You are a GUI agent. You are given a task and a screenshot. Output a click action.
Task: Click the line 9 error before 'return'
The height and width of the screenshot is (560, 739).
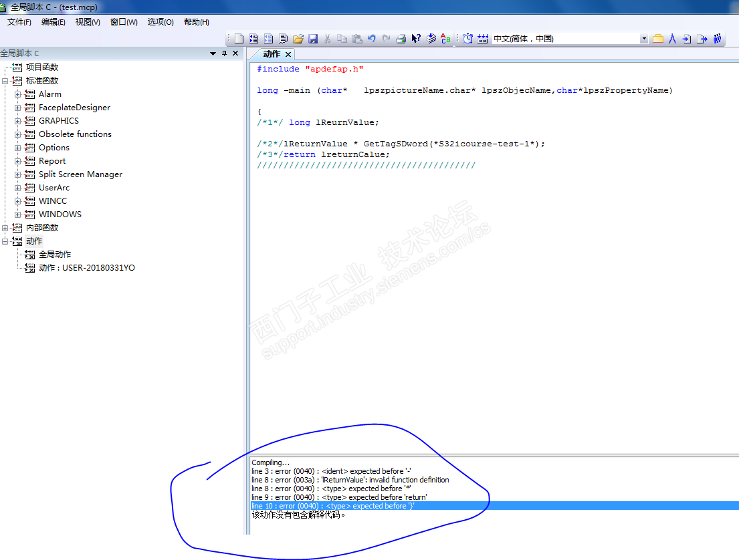click(x=339, y=497)
